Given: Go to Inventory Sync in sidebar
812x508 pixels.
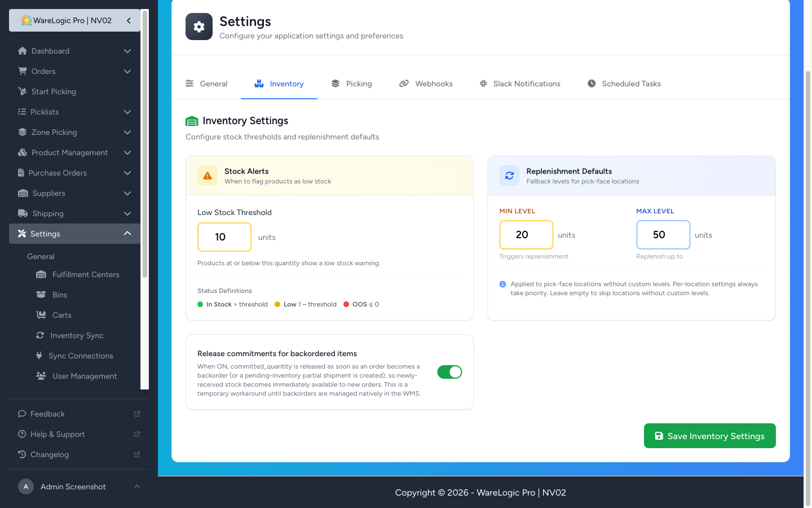Looking at the screenshot, I should click(77, 335).
